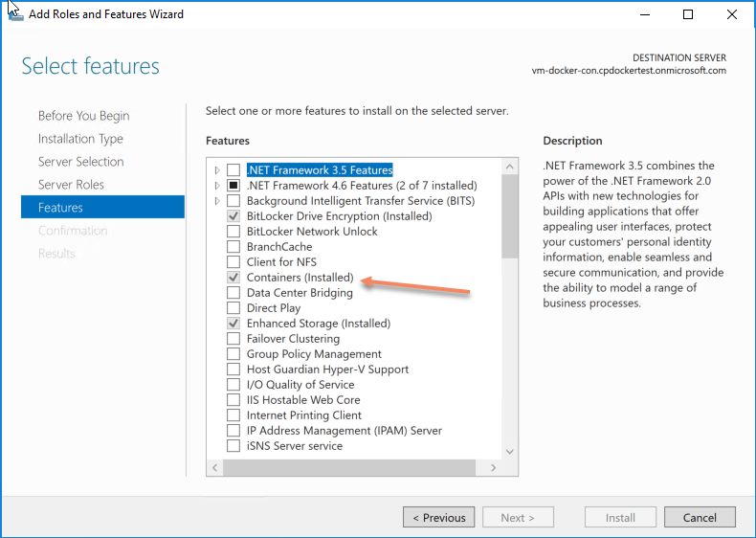Enable the BranchCache feature checkbox
Image resolution: width=756 pixels, height=538 pixels.
click(233, 247)
